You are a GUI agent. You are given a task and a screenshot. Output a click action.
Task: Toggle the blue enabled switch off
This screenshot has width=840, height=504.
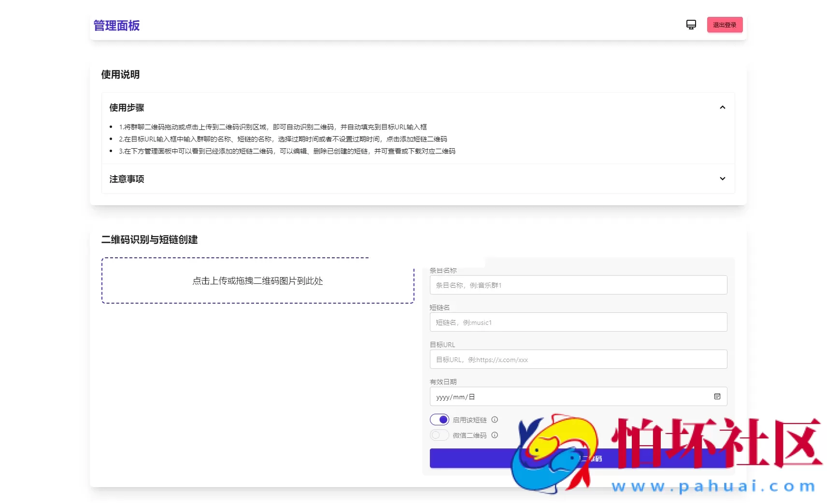coord(439,420)
